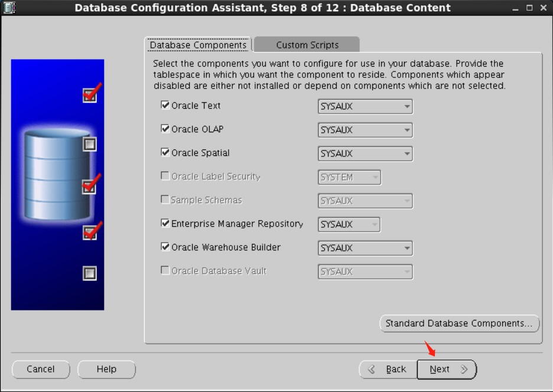Open Oracle Label Security SYSTEM dropdown

tap(350, 177)
